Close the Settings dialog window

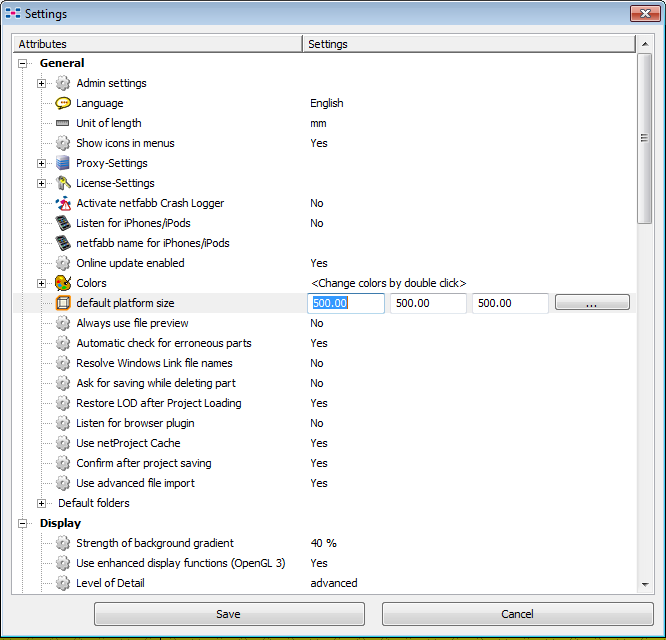[645, 14]
